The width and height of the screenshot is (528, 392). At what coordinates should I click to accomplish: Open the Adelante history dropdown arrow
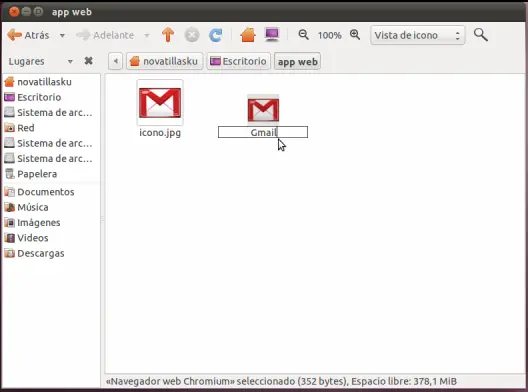click(147, 35)
